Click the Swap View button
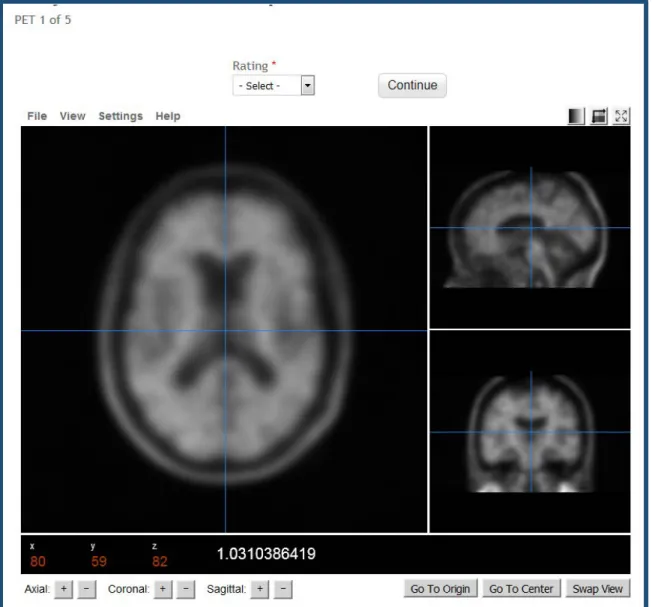Screen dimensions: 652x607 pyautogui.click(x=598, y=589)
